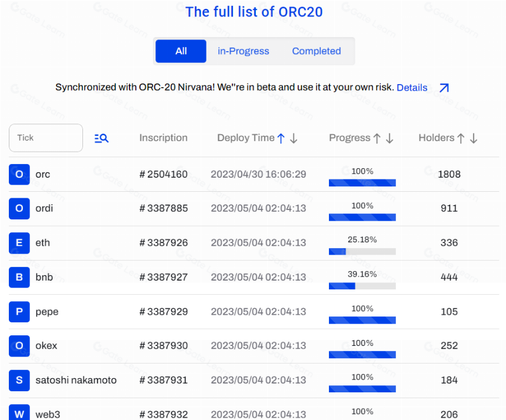Click the orc token O badge

(19, 174)
